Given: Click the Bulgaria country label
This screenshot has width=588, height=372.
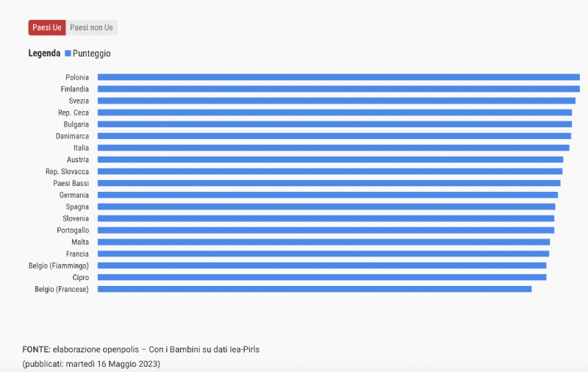Looking at the screenshot, I should tap(76, 124).
